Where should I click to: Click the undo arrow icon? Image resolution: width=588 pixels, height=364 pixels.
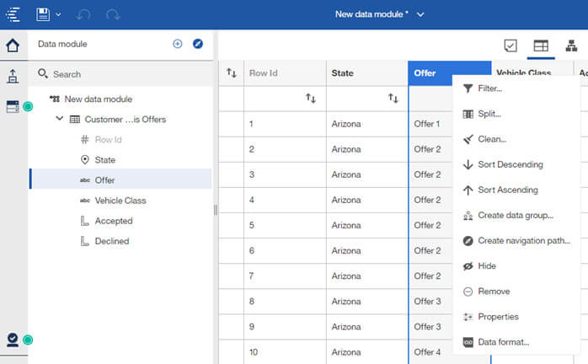click(83, 14)
